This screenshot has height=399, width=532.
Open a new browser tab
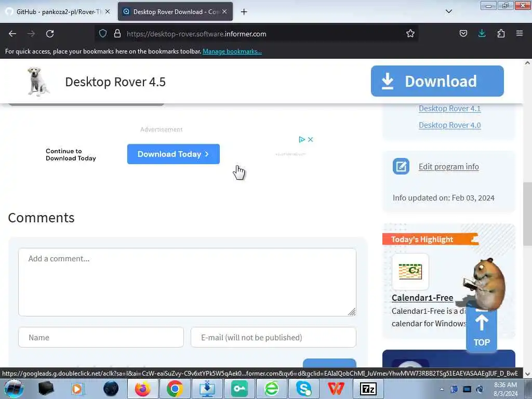[244, 12]
